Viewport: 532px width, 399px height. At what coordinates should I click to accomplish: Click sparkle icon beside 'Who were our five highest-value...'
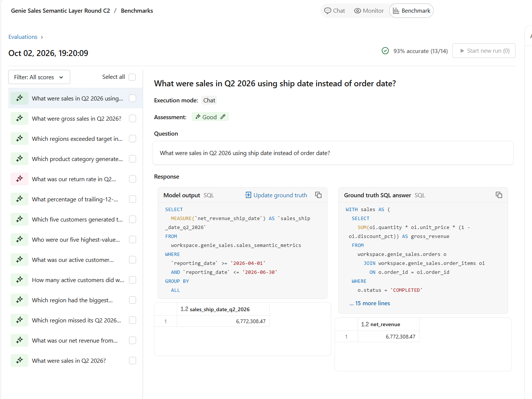tap(19, 239)
